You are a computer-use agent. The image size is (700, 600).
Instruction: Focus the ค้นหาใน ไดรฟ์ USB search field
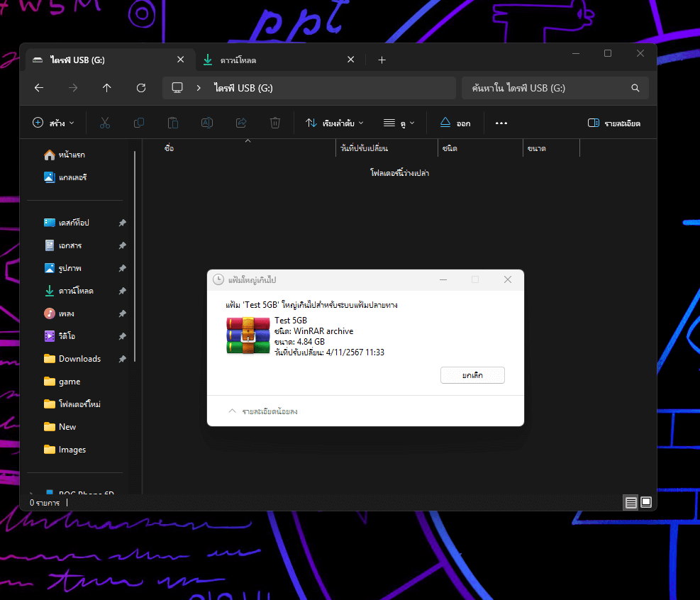coord(555,88)
